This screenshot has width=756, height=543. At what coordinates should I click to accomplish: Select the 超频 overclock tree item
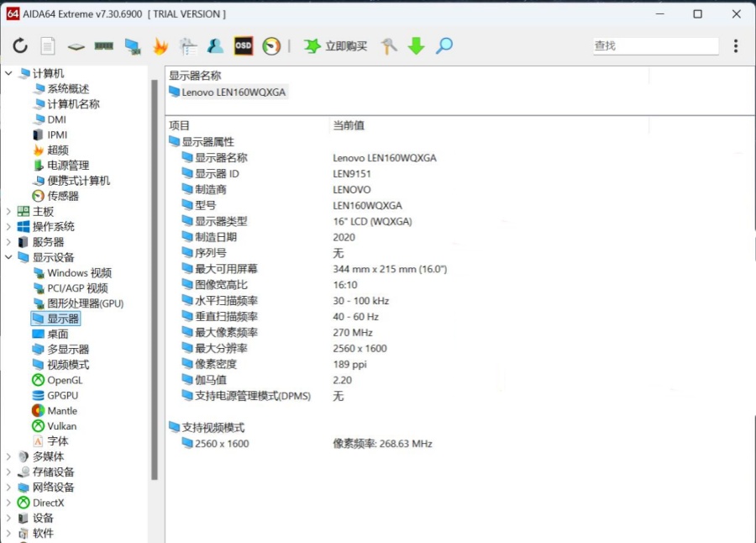50,150
